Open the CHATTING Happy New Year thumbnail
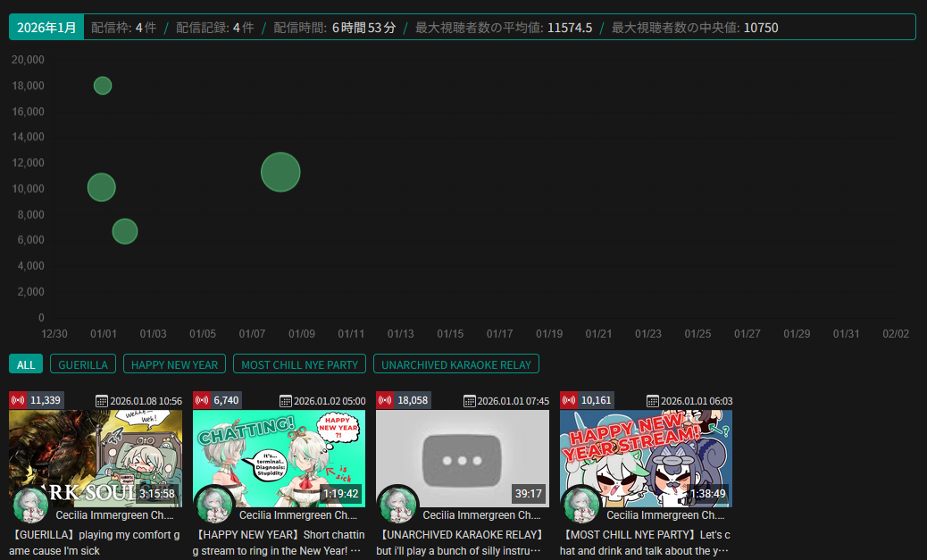 [x=279, y=458]
